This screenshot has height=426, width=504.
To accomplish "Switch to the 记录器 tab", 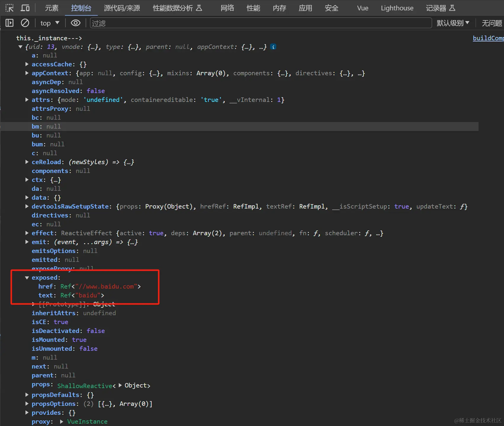I will 440,8.
